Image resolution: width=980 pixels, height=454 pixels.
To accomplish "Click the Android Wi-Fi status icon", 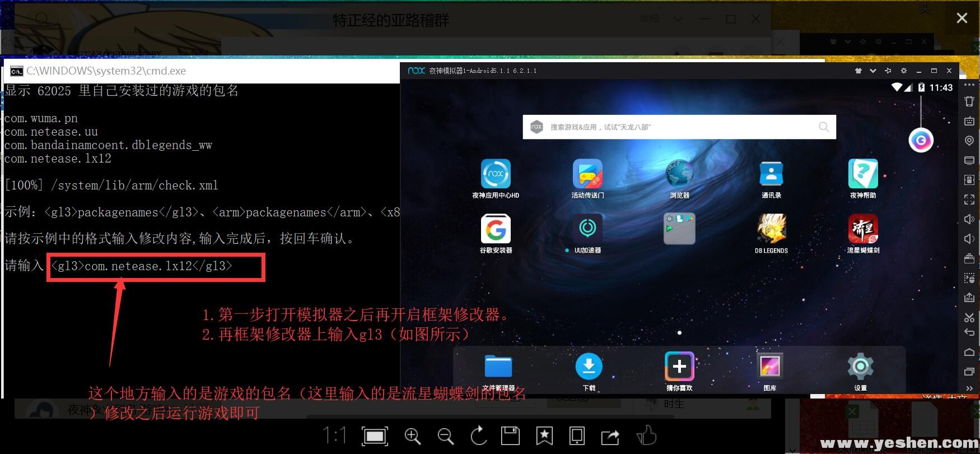I will coord(897,87).
